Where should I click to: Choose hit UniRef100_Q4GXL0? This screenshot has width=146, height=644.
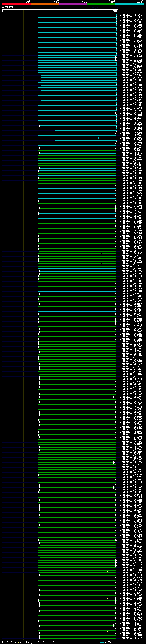click(x=131, y=151)
